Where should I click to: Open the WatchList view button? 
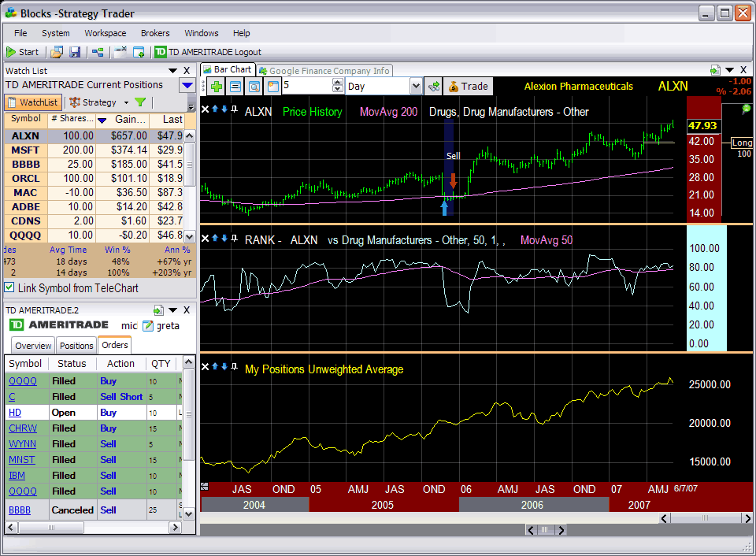pyautogui.click(x=33, y=102)
